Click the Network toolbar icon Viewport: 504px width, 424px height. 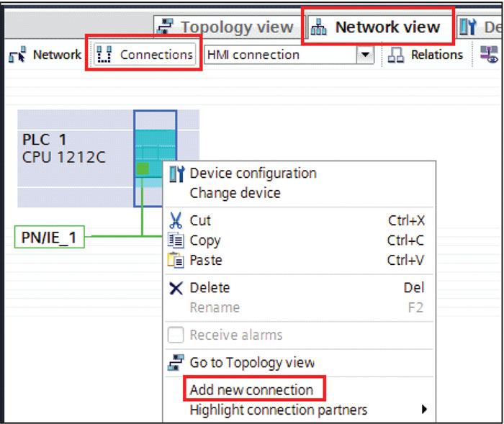(17, 55)
